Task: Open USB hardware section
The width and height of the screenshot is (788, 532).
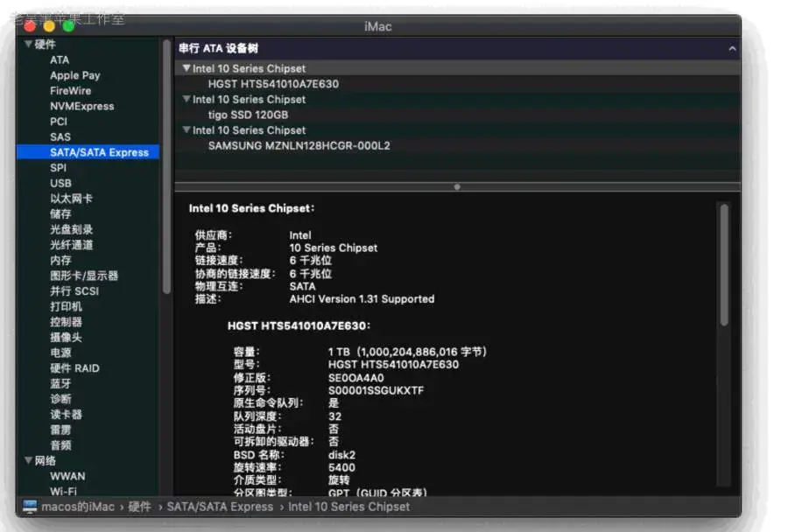Action: pos(60,184)
